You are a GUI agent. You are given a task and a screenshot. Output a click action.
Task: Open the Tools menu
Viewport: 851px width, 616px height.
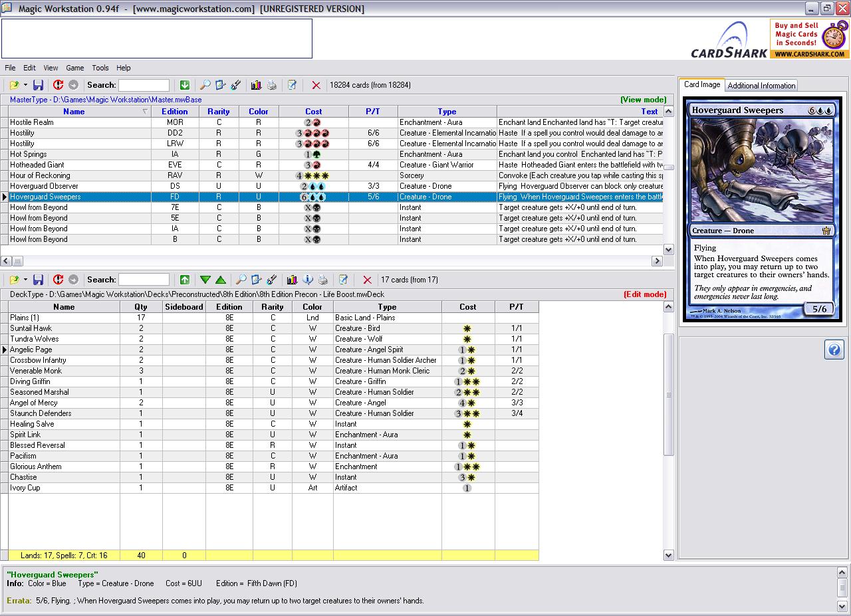[x=100, y=68]
